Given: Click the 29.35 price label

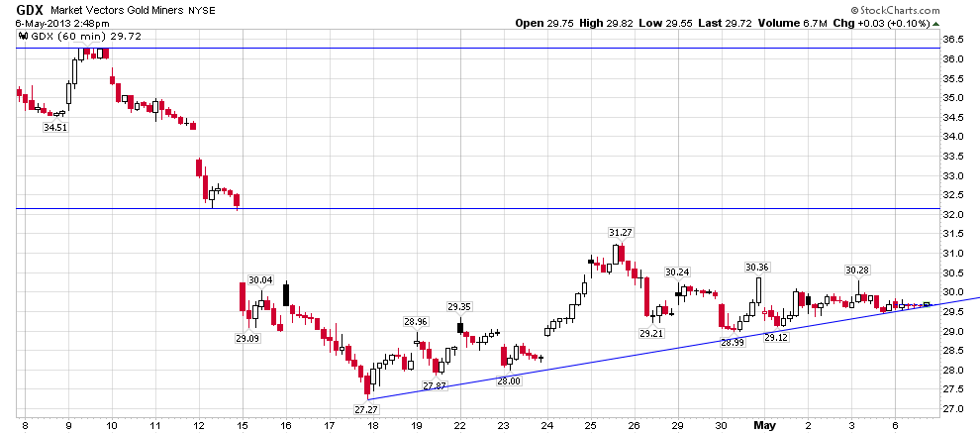Looking at the screenshot, I should [x=459, y=306].
